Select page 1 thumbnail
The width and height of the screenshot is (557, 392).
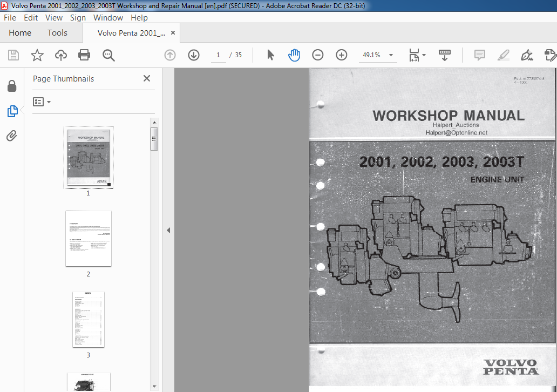[89, 157]
